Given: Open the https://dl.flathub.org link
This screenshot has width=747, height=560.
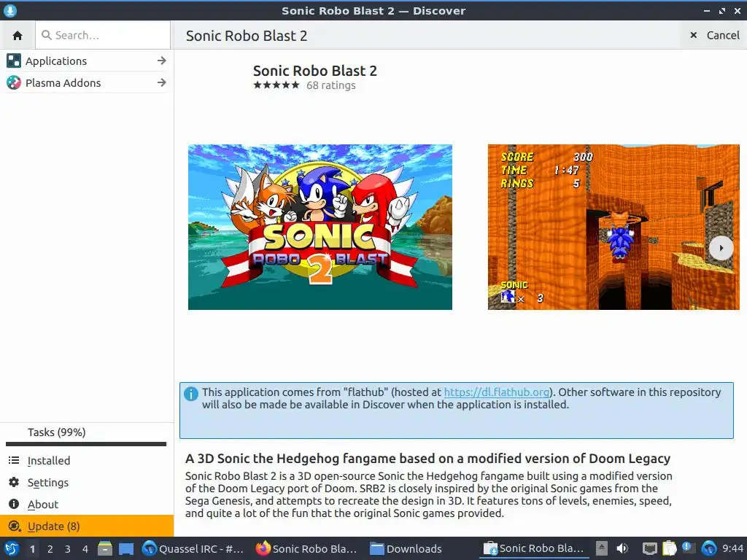Looking at the screenshot, I should point(496,392).
